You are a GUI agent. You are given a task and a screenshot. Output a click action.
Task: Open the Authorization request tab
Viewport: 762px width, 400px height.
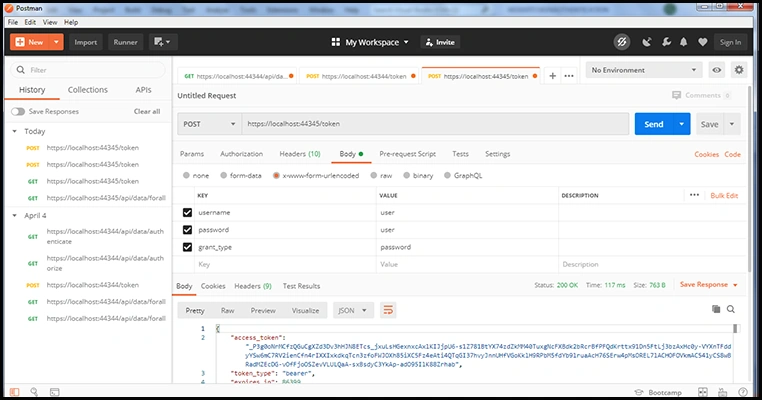click(242, 154)
